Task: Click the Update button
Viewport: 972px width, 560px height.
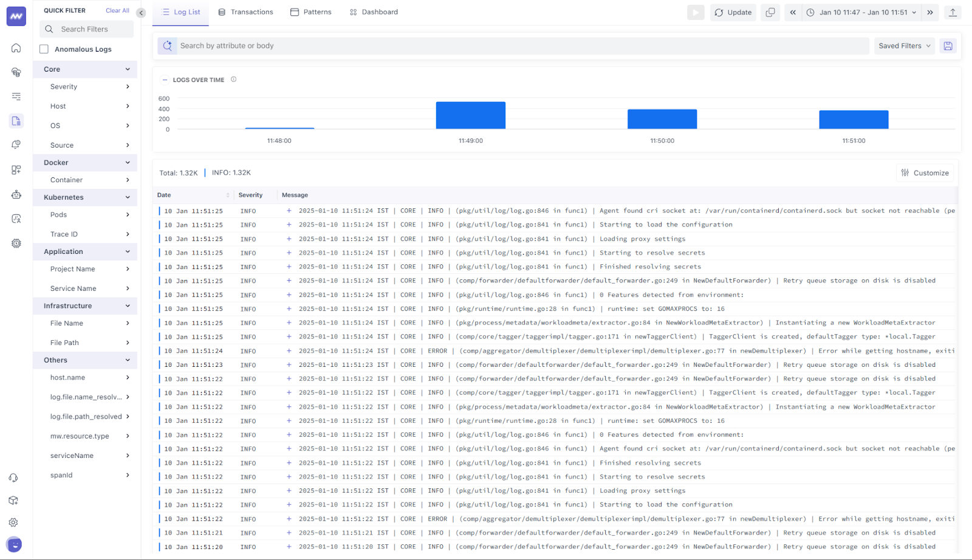Action: tap(733, 12)
